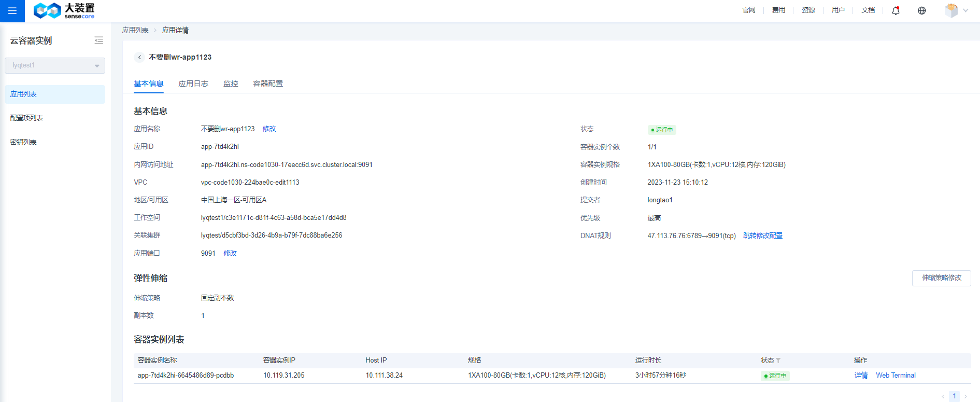Open the 容器配置 tab

(268, 84)
